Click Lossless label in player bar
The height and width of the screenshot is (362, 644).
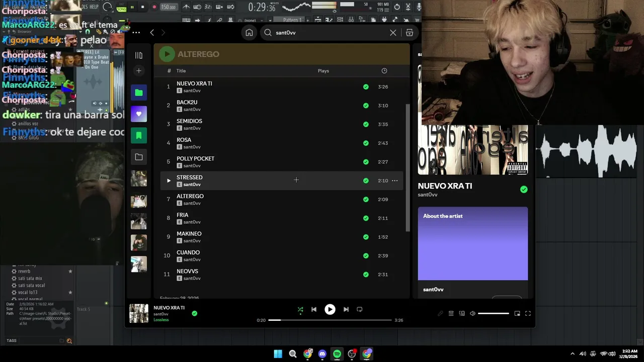click(x=161, y=320)
